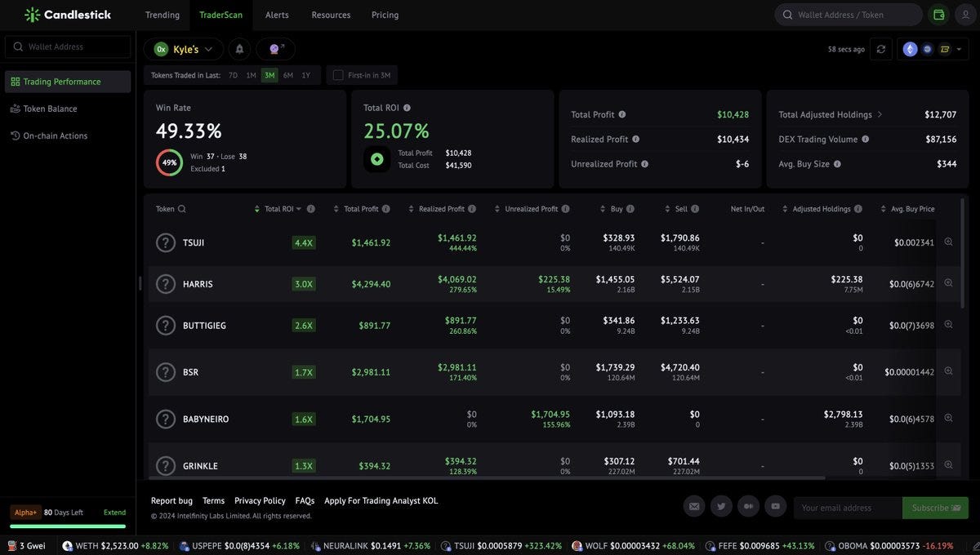Select the 7D time range
This screenshot has height=555, width=980.
point(233,75)
